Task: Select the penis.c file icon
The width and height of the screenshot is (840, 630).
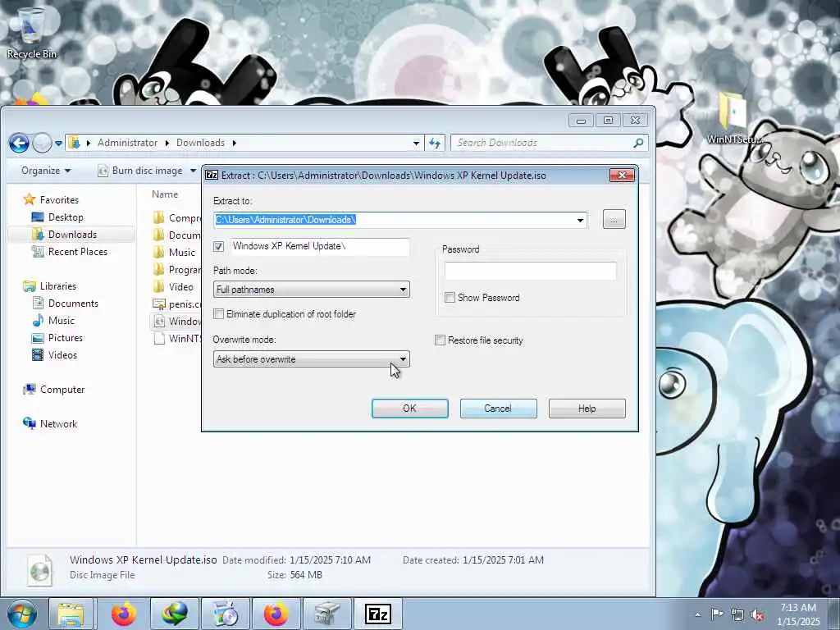Action: pyautogui.click(x=158, y=304)
